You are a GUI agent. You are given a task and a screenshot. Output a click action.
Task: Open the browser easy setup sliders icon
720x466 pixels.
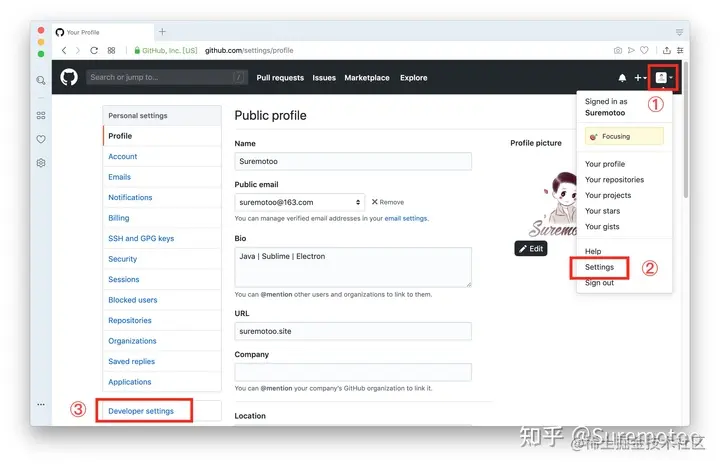click(680, 50)
